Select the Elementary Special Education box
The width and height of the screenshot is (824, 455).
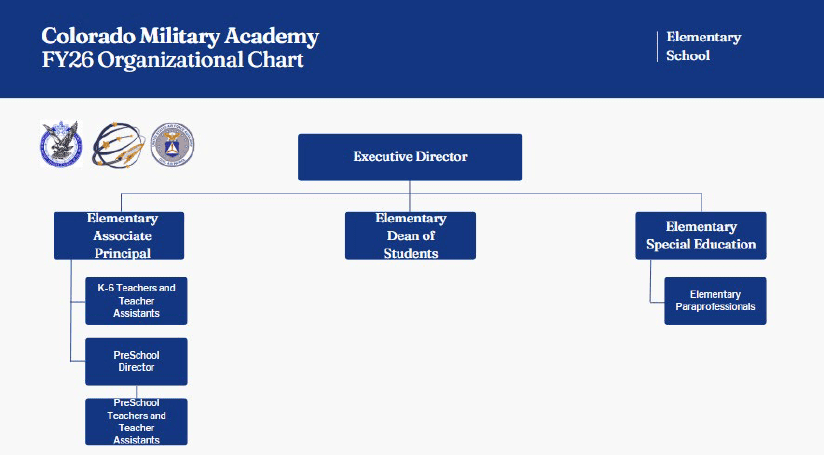[700, 236]
